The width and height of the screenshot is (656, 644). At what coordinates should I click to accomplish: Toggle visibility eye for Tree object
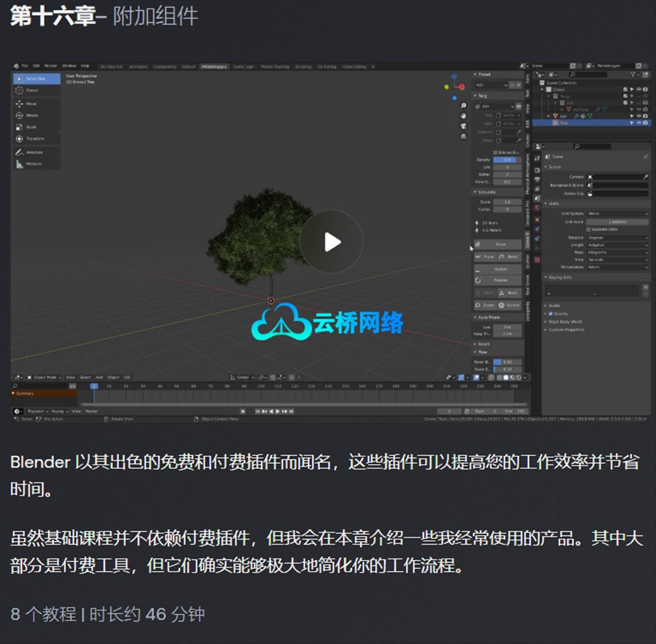(x=639, y=123)
